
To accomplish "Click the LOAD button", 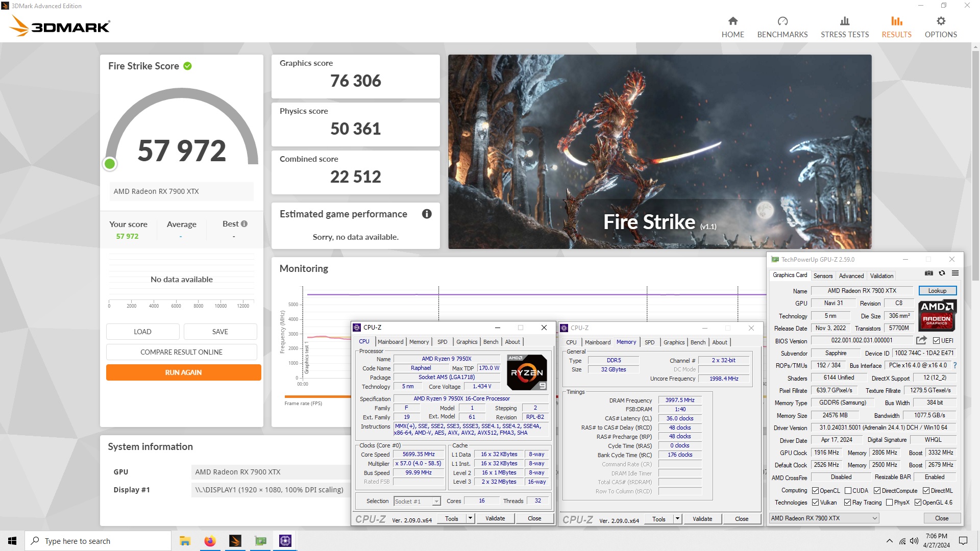I will pos(142,332).
